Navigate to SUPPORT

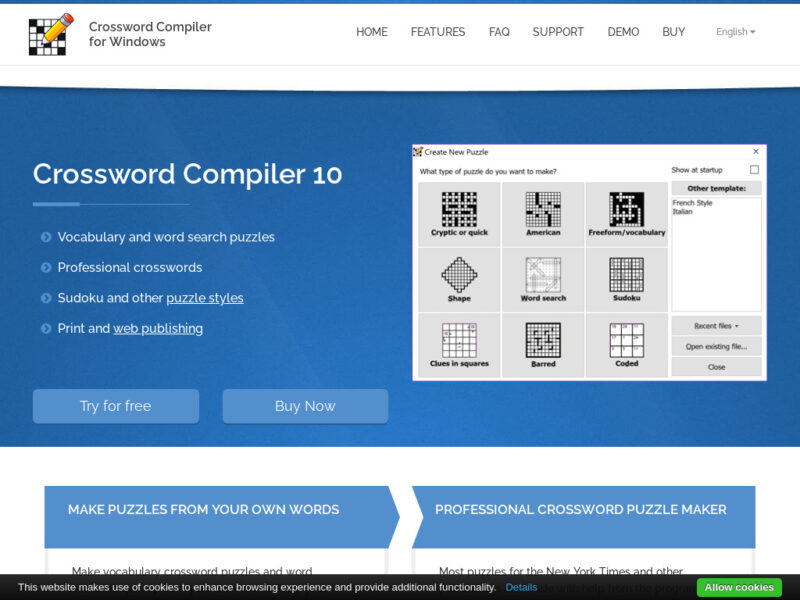[x=558, y=32]
